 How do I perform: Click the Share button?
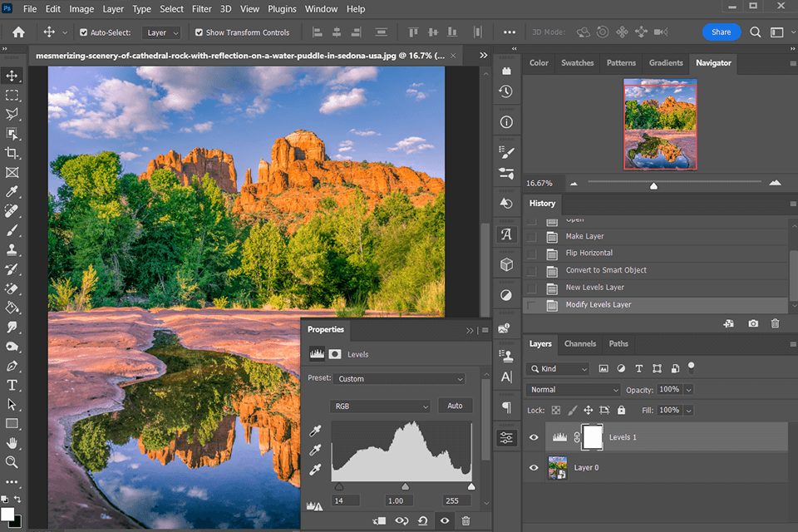click(722, 32)
